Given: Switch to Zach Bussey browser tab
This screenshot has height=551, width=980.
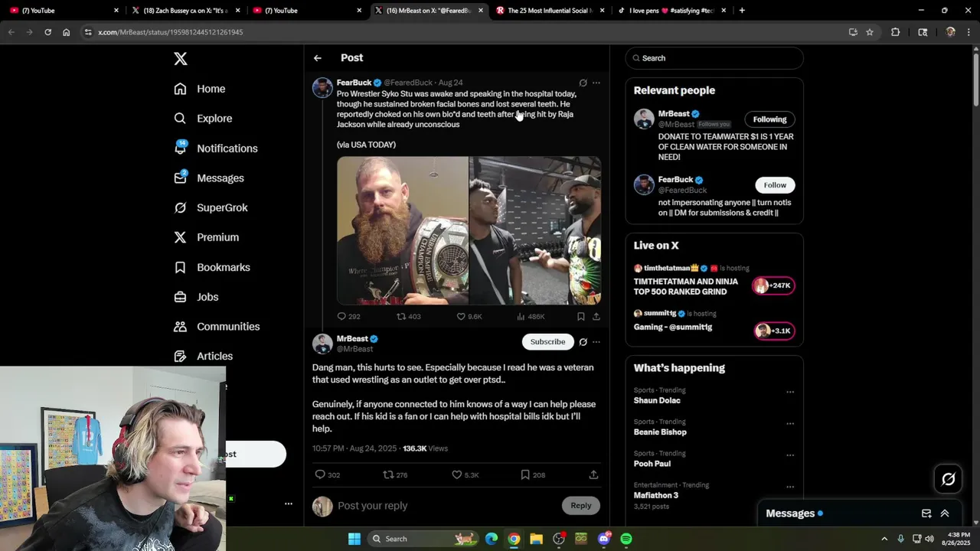Looking at the screenshot, I should point(186,11).
